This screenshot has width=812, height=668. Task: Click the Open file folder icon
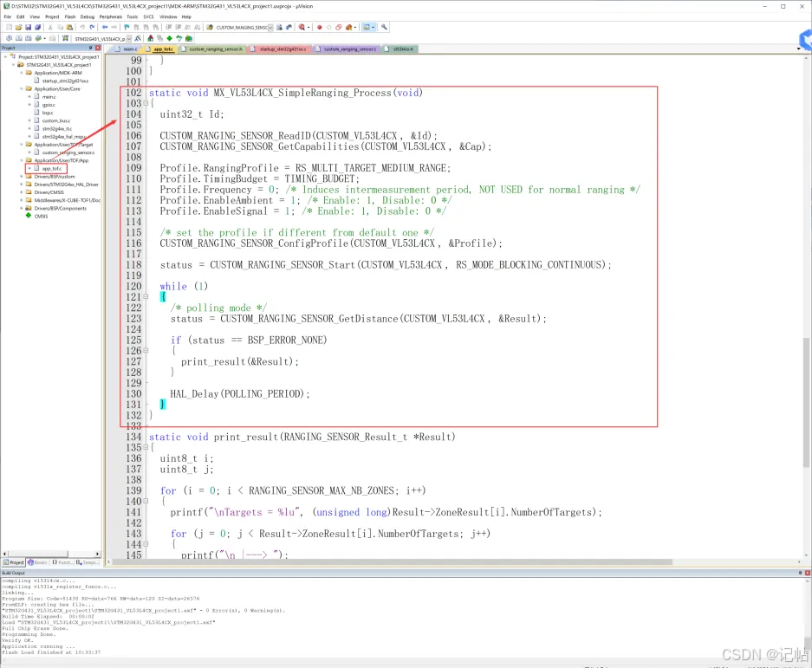[18, 27]
